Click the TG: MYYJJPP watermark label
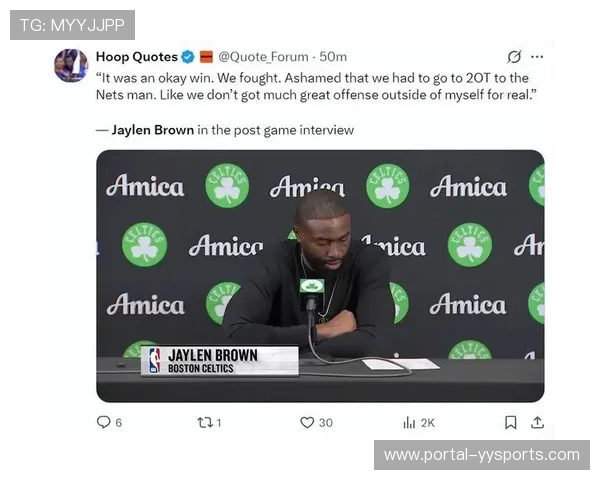 [x=72, y=25]
